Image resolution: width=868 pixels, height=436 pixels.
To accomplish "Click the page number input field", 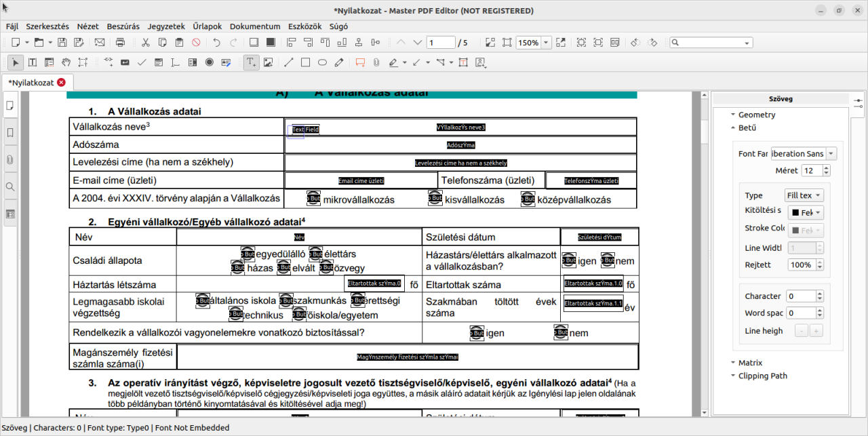I will [441, 43].
